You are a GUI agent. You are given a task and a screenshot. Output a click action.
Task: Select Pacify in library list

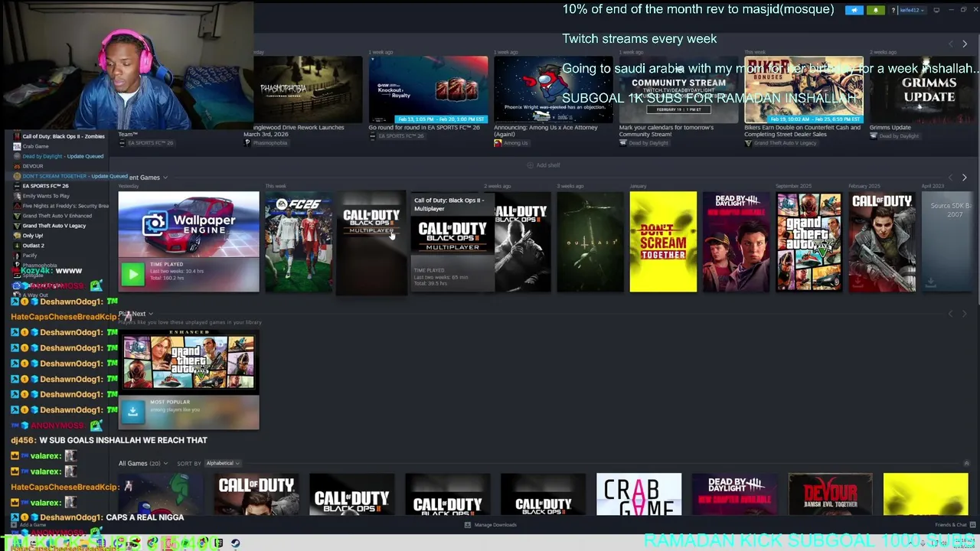click(25, 256)
